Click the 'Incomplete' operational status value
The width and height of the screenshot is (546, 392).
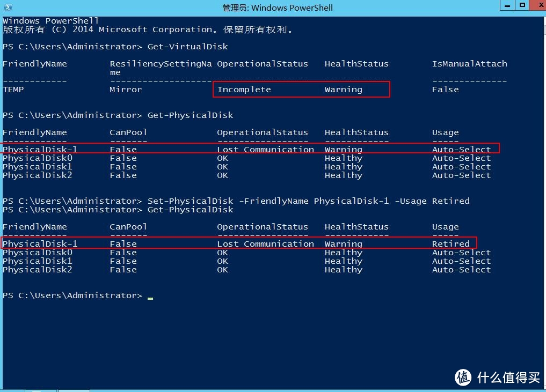tap(244, 90)
